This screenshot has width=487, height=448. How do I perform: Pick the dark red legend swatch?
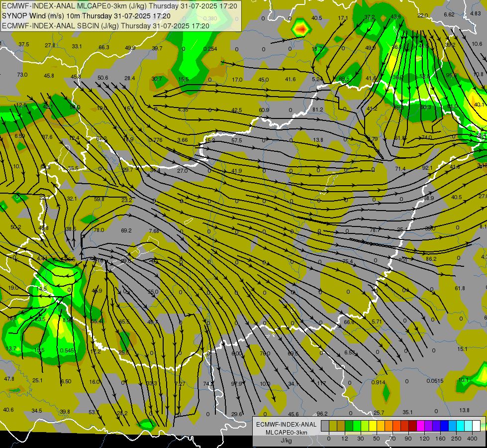point(412,426)
